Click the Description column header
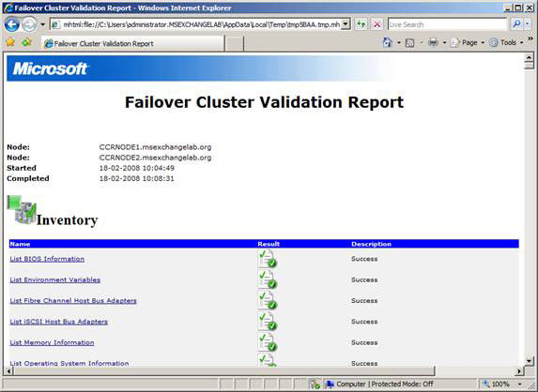 [371, 244]
